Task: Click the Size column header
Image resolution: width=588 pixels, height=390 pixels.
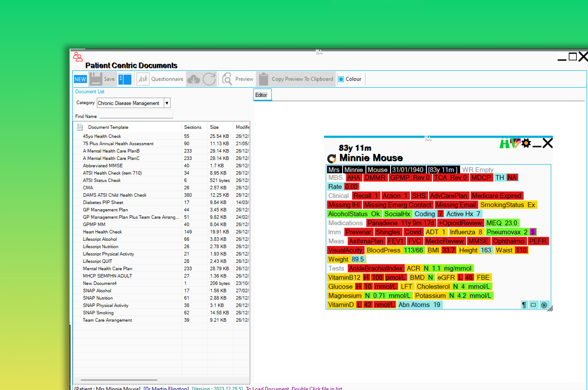Action: pyautogui.click(x=214, y=127)
